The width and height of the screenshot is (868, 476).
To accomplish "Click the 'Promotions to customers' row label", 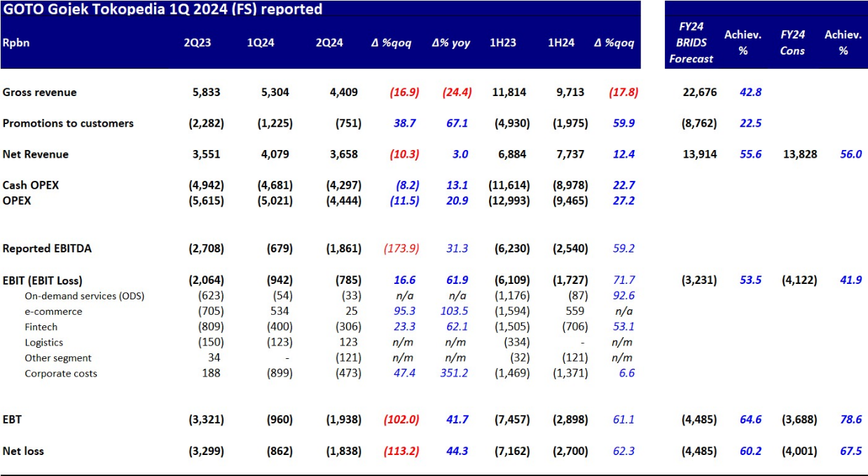I will point(68,123).
